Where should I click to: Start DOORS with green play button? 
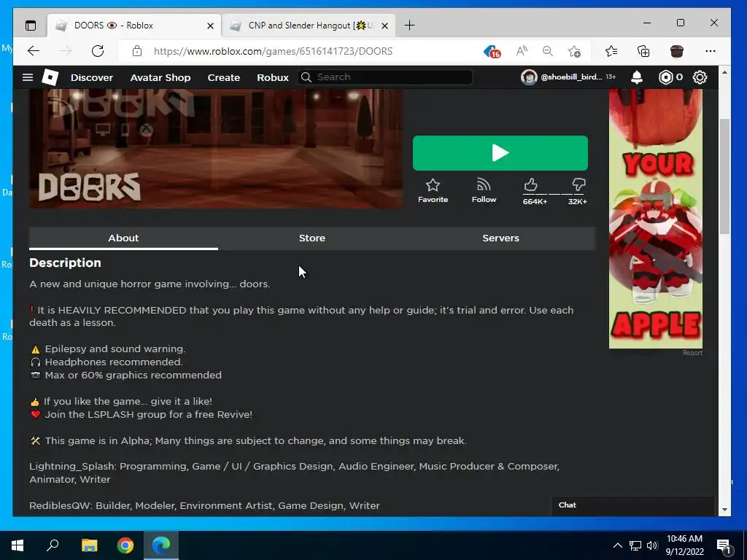[500, 153]
